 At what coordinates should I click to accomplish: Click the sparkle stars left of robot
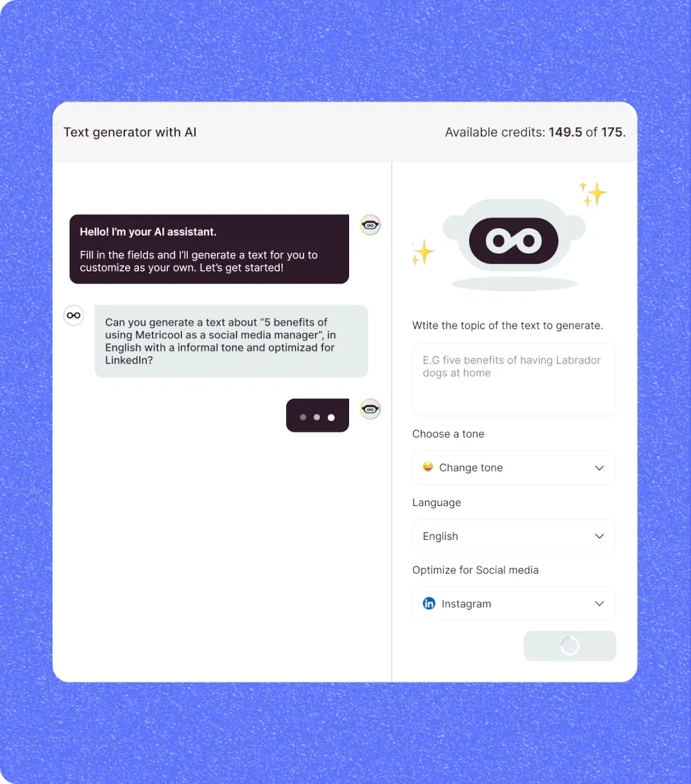pos(423,252)
